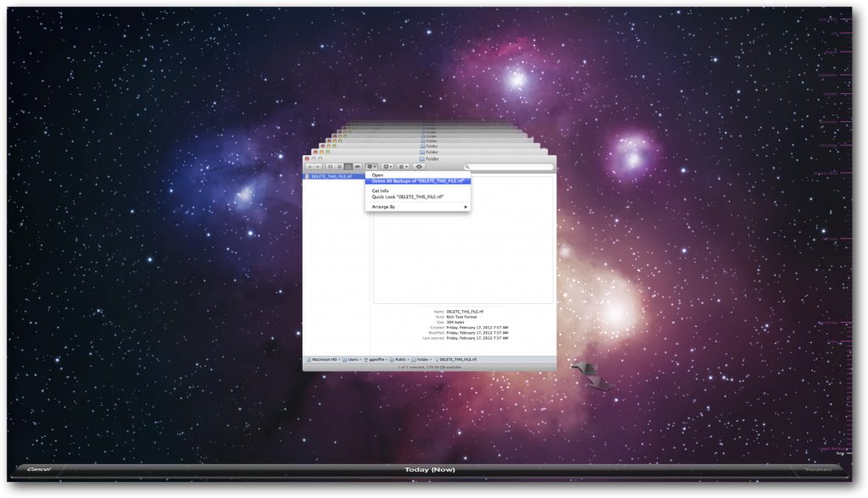The width and height of the screenshot is (868, 498).
Task: Choose Delete All Backups of DELETE_THIS_FILE.rtf
Action: (419, 181)
